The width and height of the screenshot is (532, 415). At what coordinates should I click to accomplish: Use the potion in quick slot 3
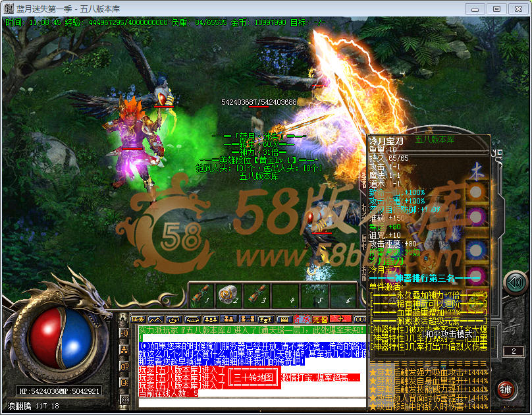258,294
